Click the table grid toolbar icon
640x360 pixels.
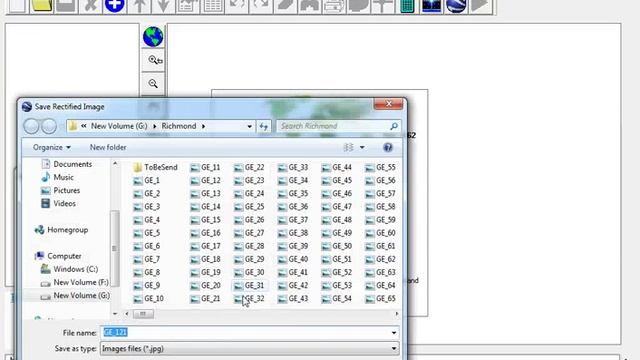(x=212, y=6)
